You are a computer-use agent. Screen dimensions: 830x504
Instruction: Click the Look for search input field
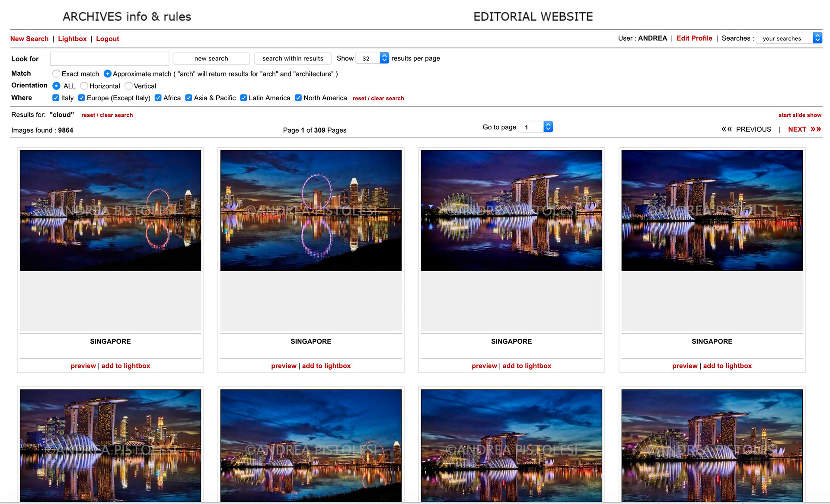click(109, 58)
